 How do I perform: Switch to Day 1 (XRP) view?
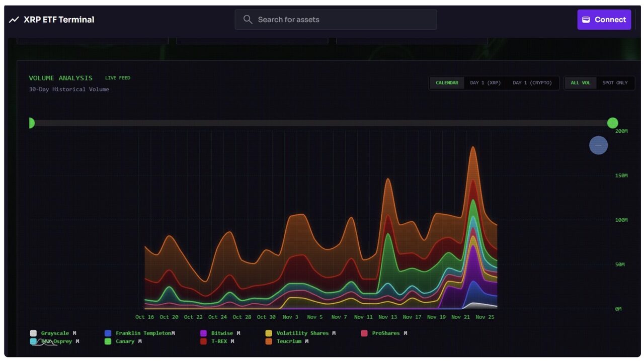pyautogui.click(x=485, y=83)
